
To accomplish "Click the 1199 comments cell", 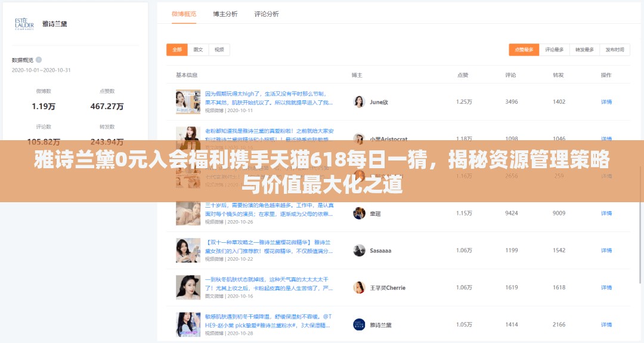I will click(512, 250).
